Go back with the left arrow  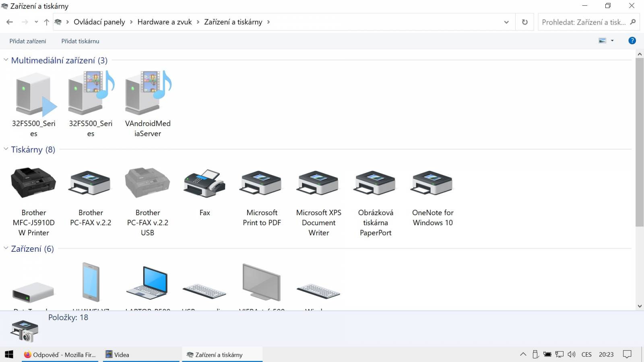(10, 22)
